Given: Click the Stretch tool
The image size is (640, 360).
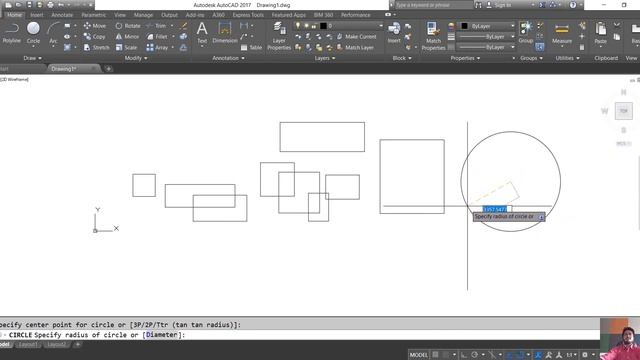Looking at the screenshot, I should coord(96,47).
